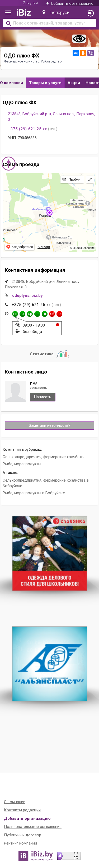This screenshot has height=868, width=99.
Task: Open the Odnoklassniki social icon
Action: [x=83, y=53]
